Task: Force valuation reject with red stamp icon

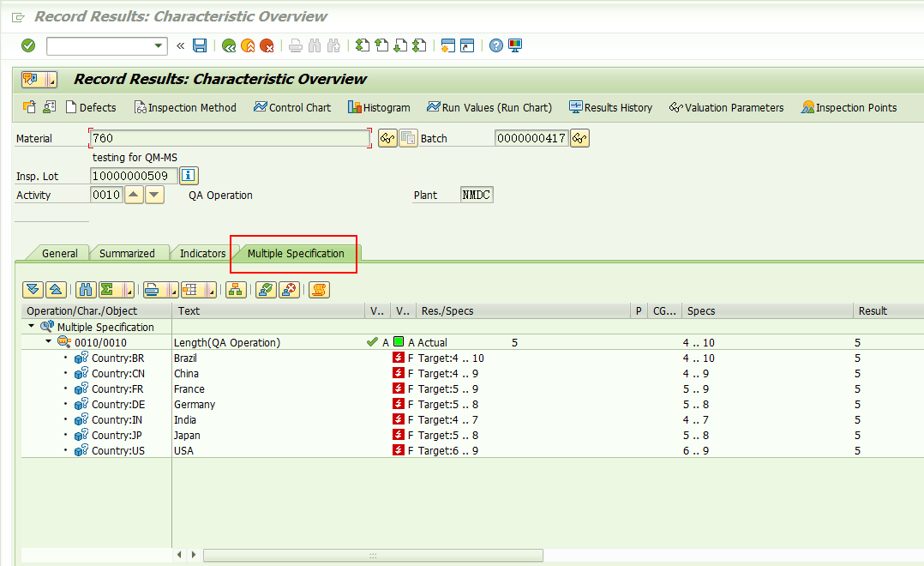Action: click(x=289, y=290)
